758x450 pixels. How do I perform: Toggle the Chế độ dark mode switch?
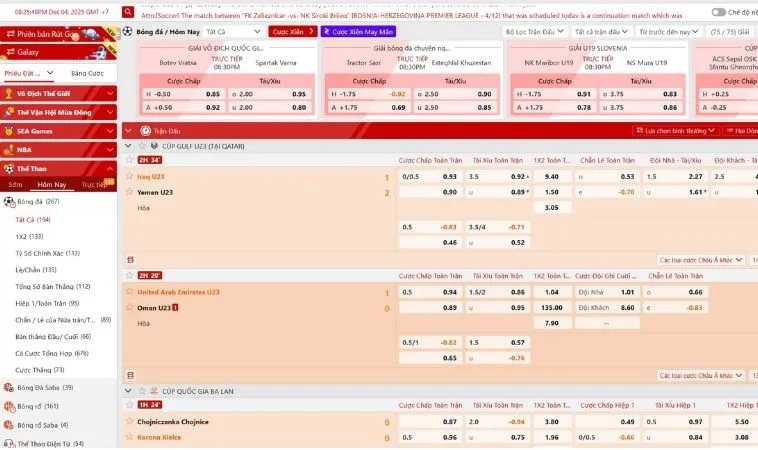[718, 12]
